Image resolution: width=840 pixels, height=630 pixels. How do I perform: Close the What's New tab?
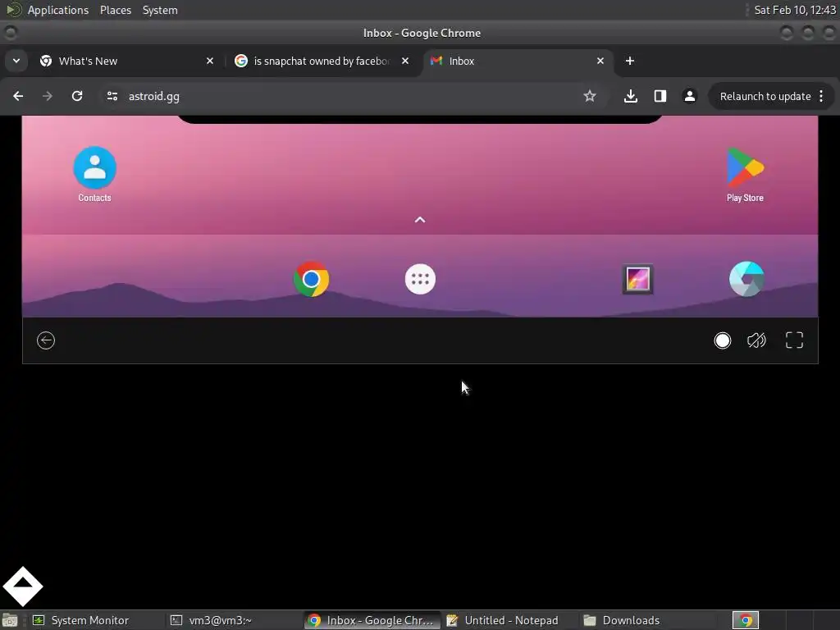(x=210, y=61)
